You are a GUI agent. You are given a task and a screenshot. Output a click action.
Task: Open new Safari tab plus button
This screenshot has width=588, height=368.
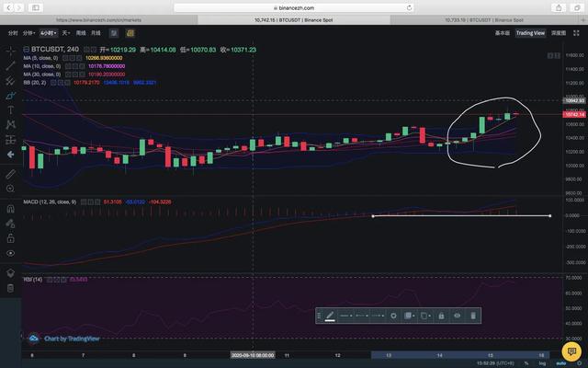point(583,20)
